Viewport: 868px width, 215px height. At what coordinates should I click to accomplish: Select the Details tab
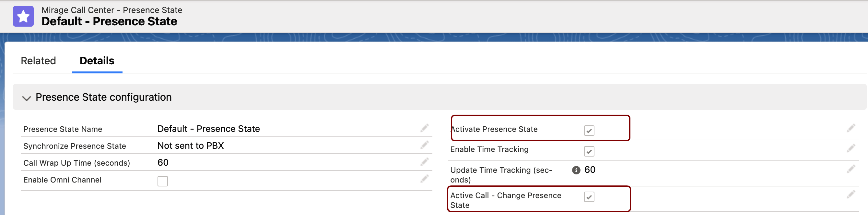(97, 61)
